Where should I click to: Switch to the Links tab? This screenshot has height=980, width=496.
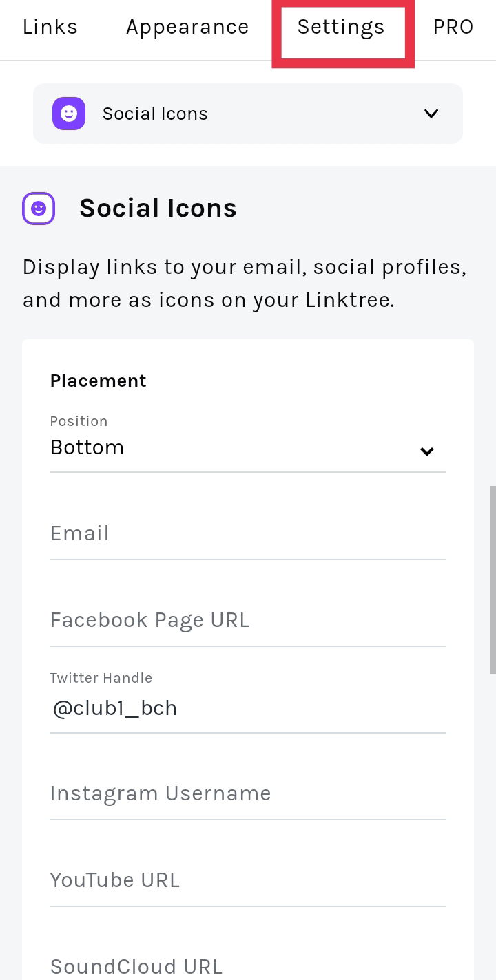50,27
